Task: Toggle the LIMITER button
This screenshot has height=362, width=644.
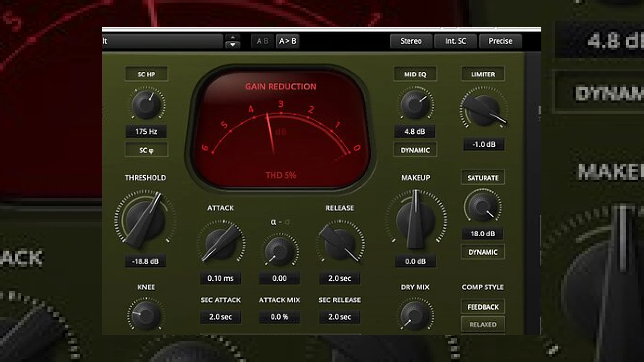Action: pyautogui.click(x=483, y=74)
